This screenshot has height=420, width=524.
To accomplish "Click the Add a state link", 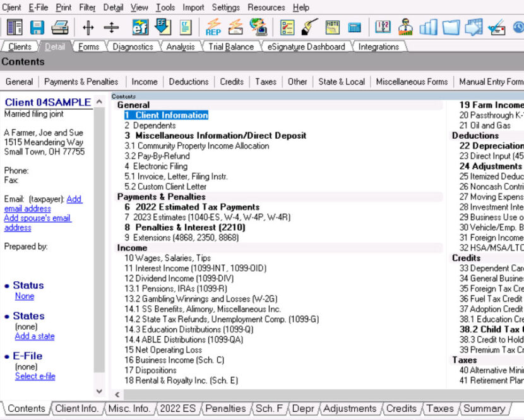I will point(35,336).
